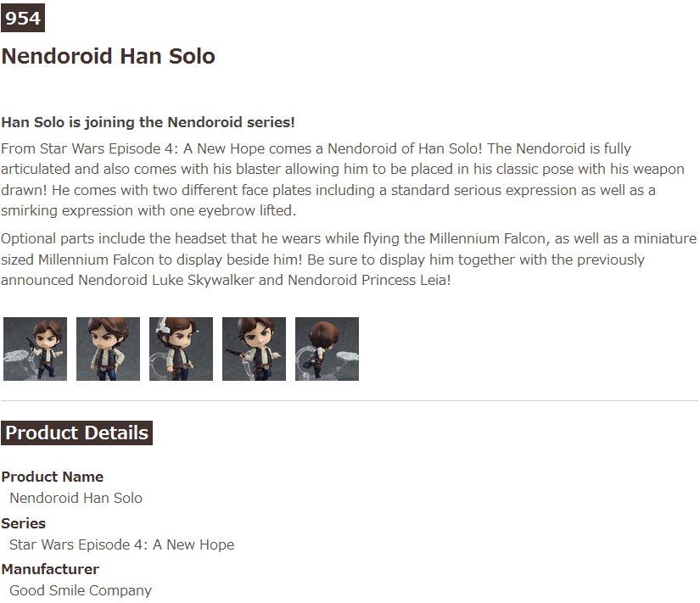Image resolution: width=700 pixels, height=603 pixels.
Task: Click the Product Name label
Action: coord(52,477)
